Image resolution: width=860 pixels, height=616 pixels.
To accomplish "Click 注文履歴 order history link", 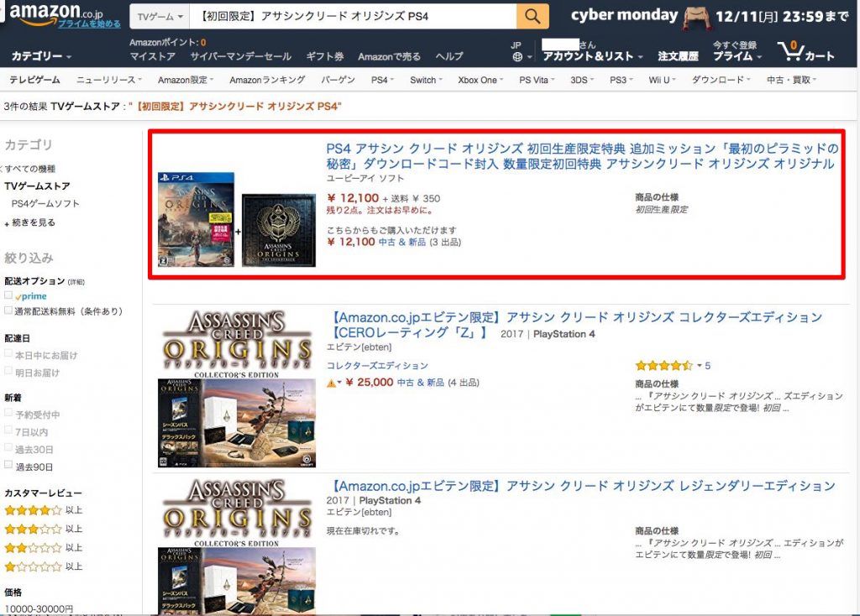I will (x=678, y=56).
